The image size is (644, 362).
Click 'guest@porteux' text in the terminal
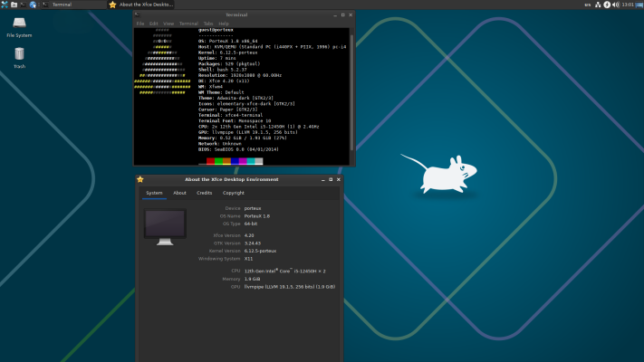(x=216, y=30)
